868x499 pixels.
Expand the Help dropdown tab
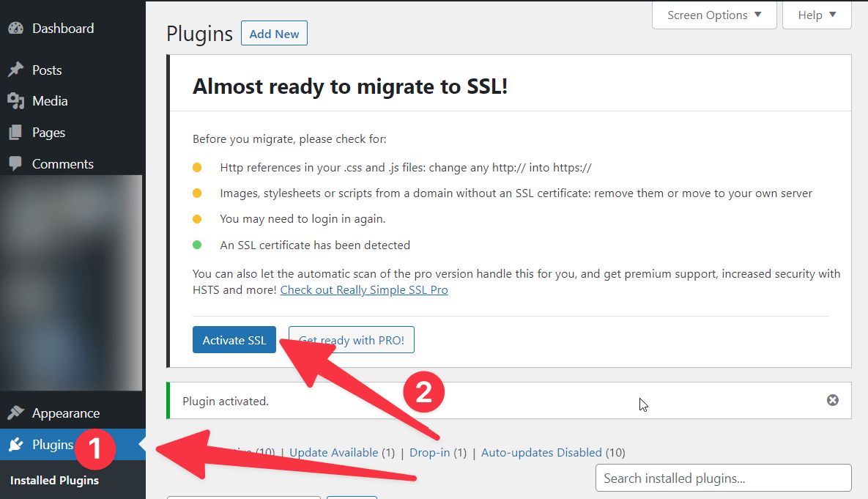click(x=817, y=15)
